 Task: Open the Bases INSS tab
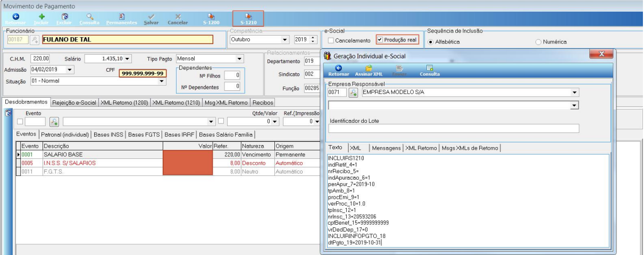click(x=110, y=134)
